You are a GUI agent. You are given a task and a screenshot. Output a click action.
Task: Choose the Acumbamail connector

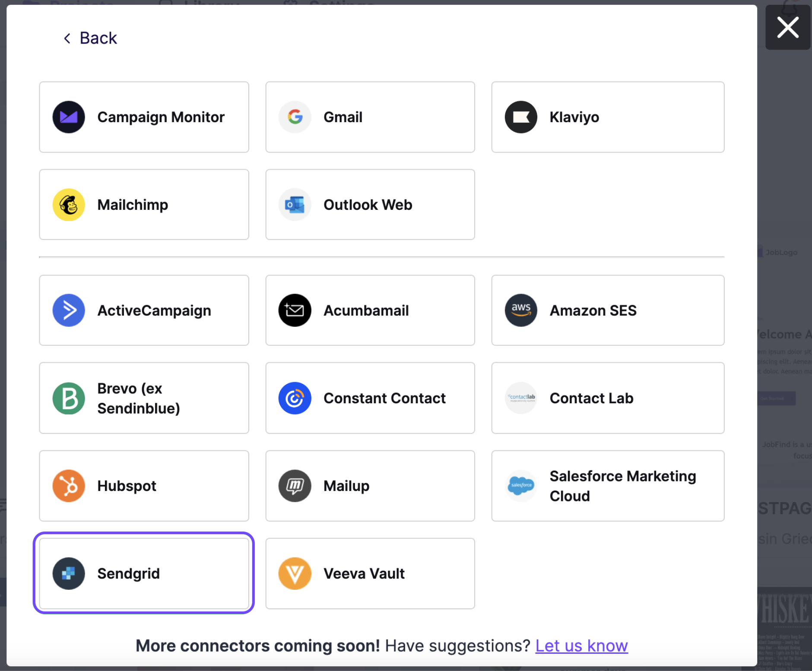tap(370, 310)
